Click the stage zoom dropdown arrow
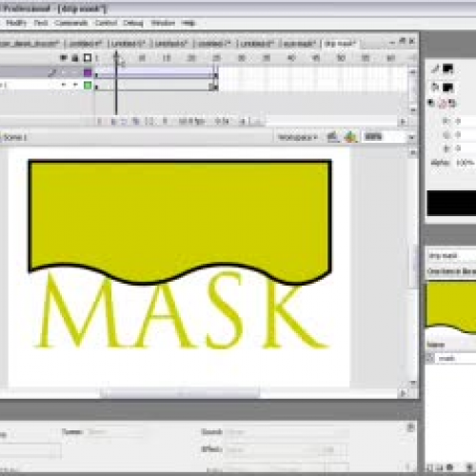 [x=411, y=137]
